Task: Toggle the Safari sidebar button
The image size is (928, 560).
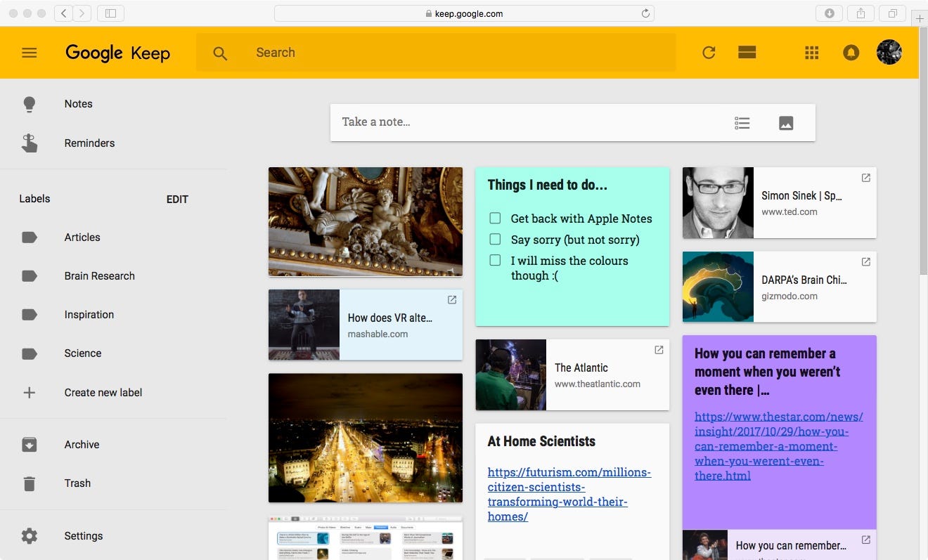Action: (x=110, y=13)
